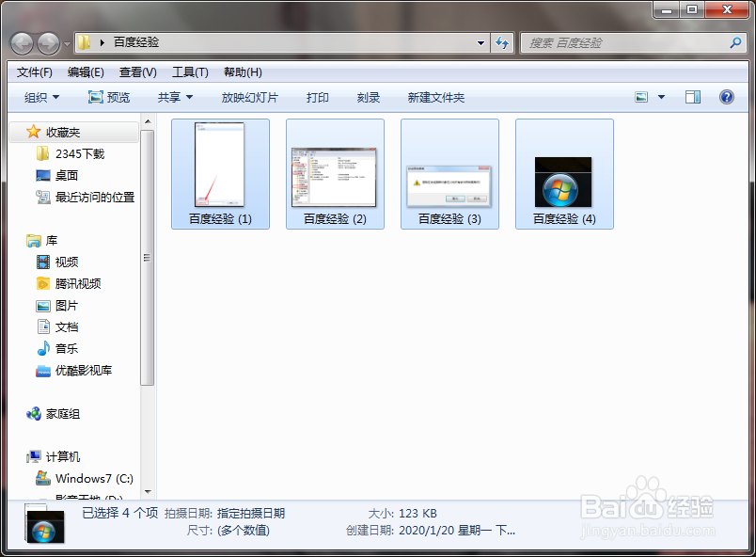The height and width of the screenshot is (557, 756).
Task: Select thumbnail 百度经验 (1)
Action: 220,174
